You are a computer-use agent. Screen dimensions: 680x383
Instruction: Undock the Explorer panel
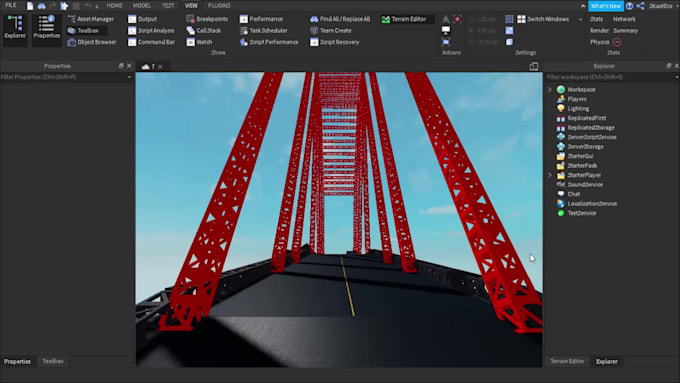[669, 66]
